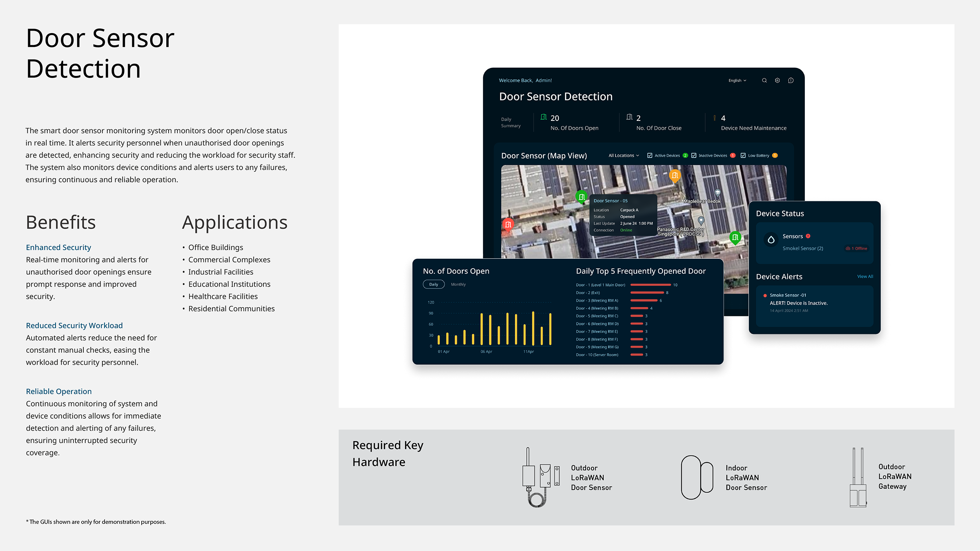Switch to the Monthly chart tab

(x=458, y=284)
